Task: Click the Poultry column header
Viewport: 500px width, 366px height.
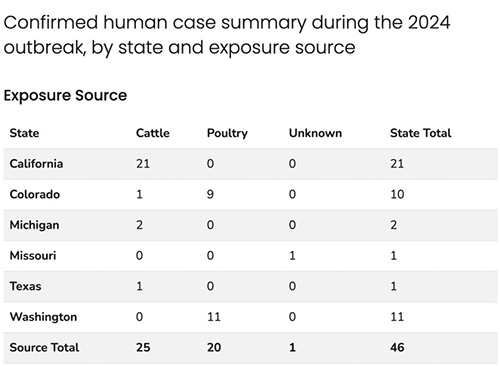Action: click(227, 133)
